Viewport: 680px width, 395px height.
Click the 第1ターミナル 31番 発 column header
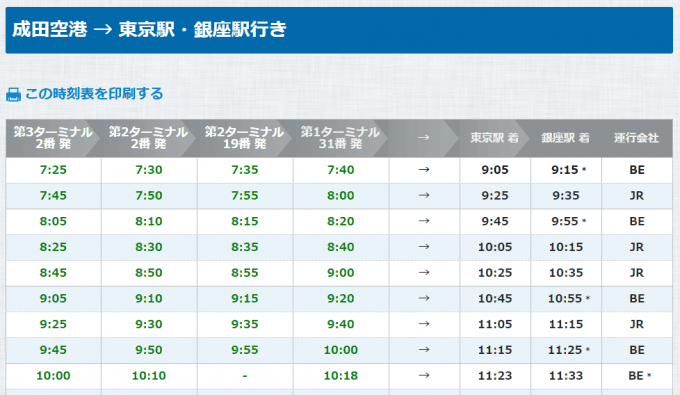coord(340,138)
